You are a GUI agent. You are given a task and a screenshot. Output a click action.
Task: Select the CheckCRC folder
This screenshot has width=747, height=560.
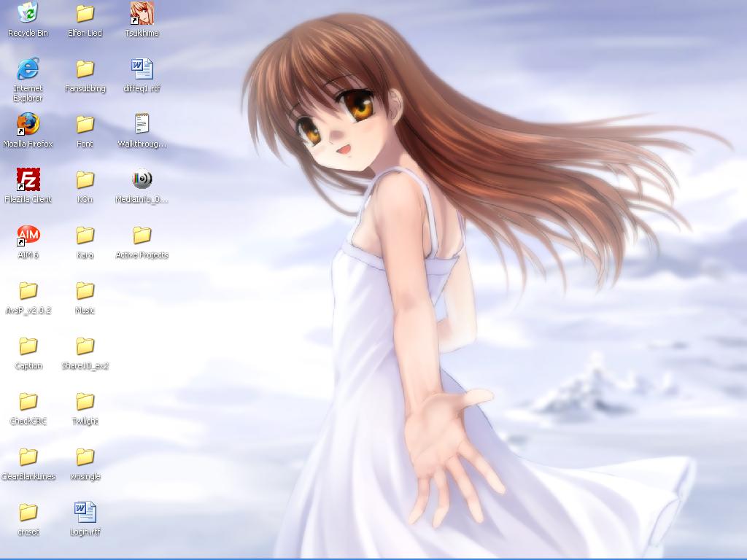[28, 401]
